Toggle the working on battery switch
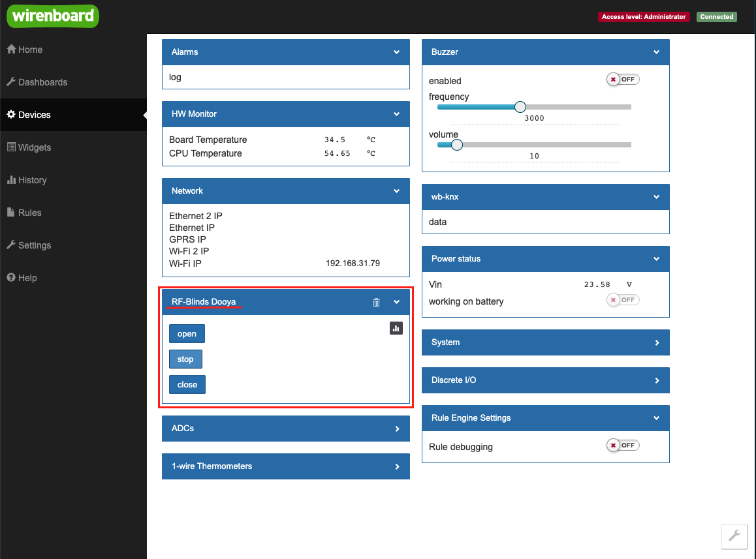 coord(623,299)
